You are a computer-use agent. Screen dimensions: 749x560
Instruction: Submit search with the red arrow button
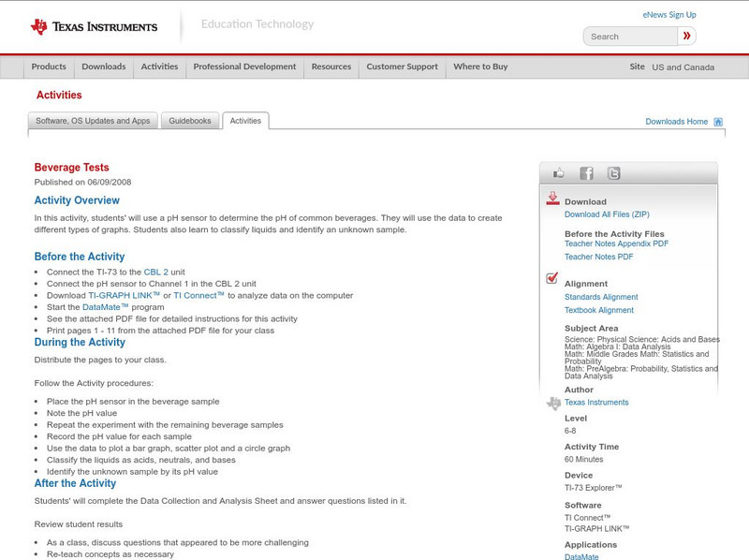[x=686, y=36]
